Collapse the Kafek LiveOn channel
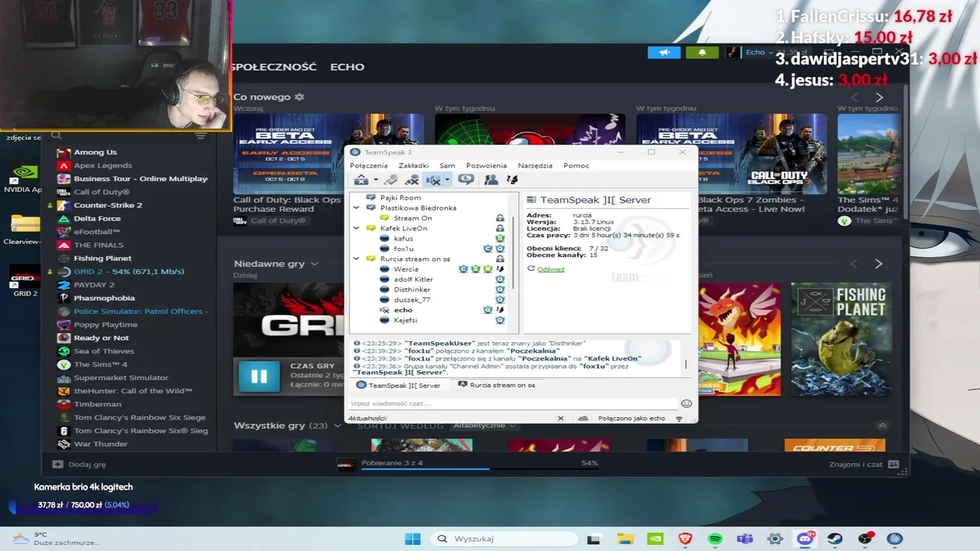This screenshot has height=551, width=980. point(357,228)
